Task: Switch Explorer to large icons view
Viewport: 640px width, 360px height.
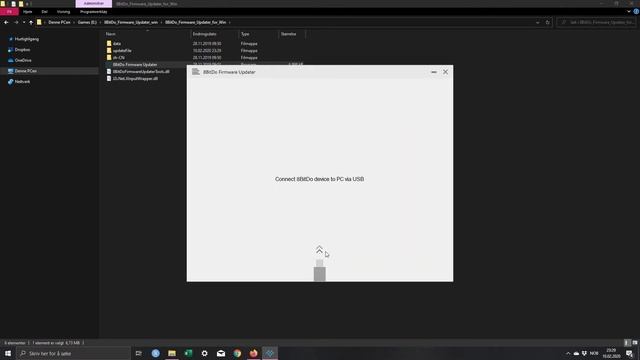Action: click(x=635, y=342)
